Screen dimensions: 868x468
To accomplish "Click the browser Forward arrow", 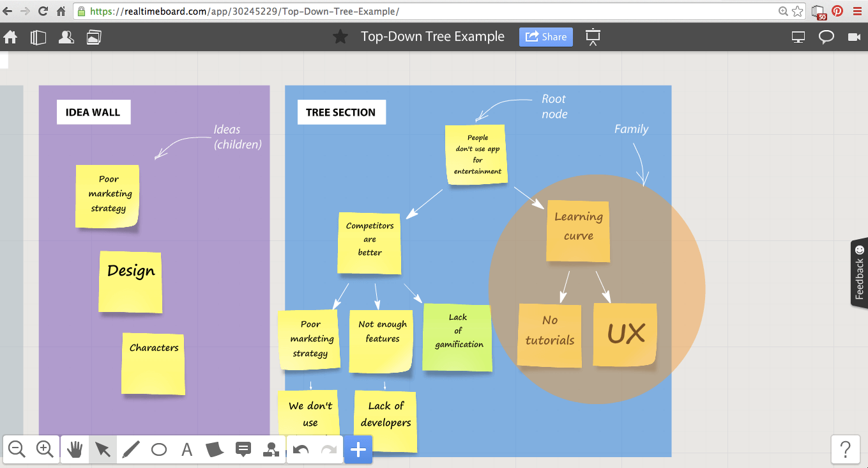I will click(x=26, y=11).
